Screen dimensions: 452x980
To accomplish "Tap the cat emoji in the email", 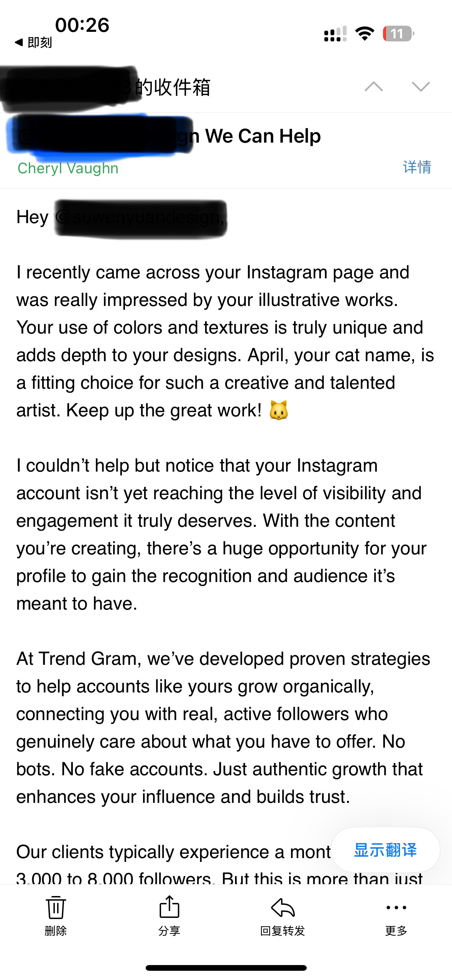I will pyautogui.click(x=279, y=410).
